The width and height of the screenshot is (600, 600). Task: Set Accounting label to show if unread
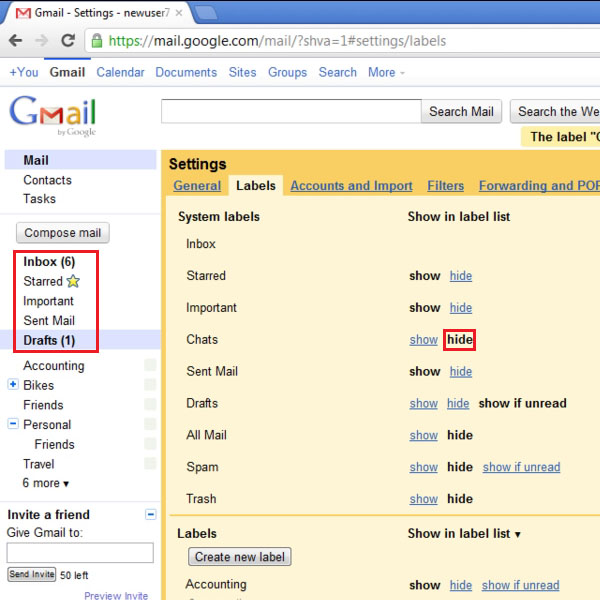[x=520, y=585]
